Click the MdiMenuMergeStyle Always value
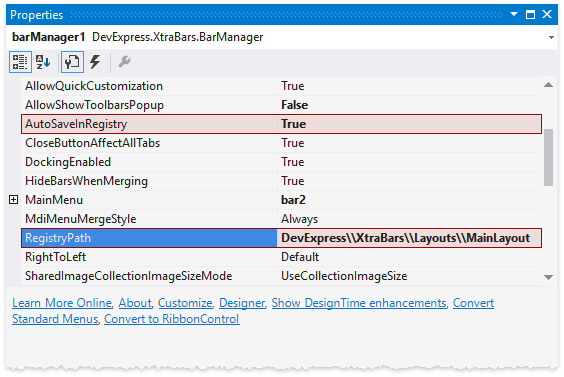The image size is (564, 377). (409, 219)
